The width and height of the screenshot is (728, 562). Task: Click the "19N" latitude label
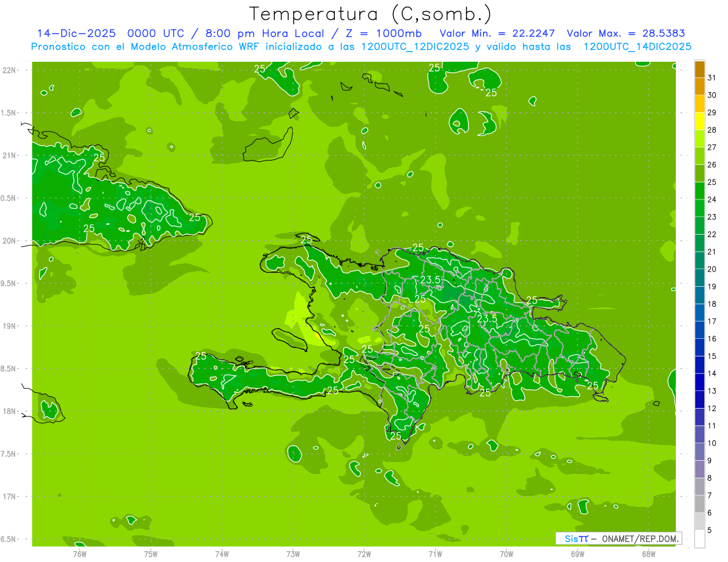coord(10,326)
